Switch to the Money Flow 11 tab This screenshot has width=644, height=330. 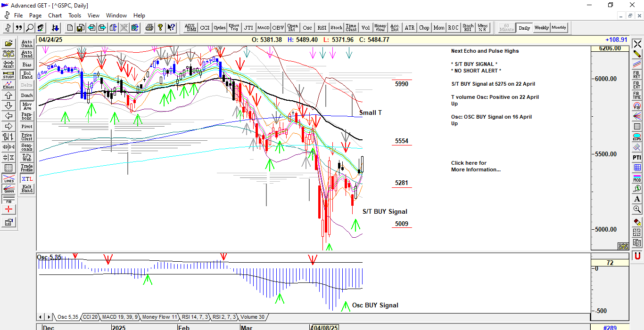[159, 317]
